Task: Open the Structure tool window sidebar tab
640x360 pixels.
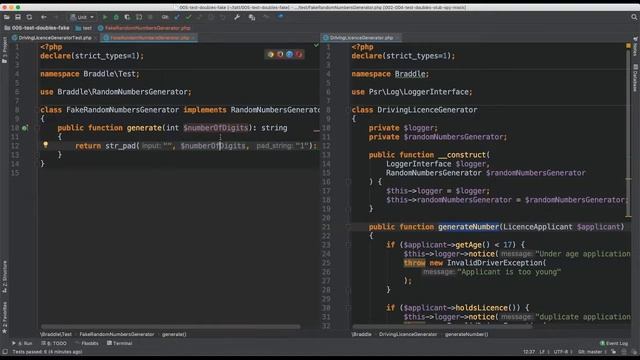Action: (x=4, y=277)
